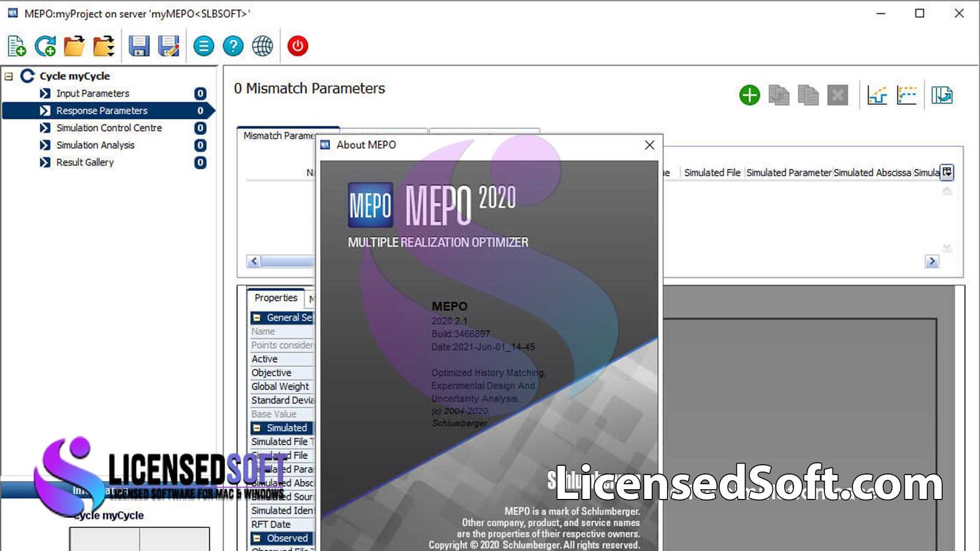Open the dashed-line chart icon

tap(907, 95)
